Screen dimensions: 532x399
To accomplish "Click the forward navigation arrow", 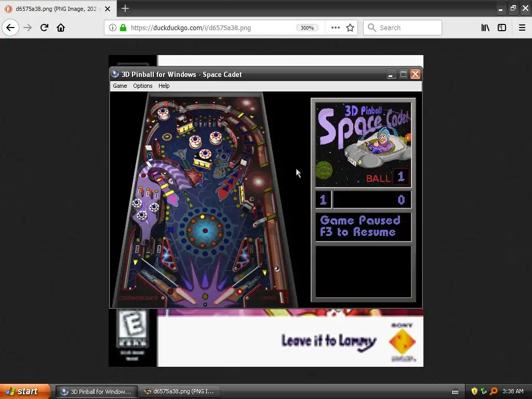I will point(28,28).
